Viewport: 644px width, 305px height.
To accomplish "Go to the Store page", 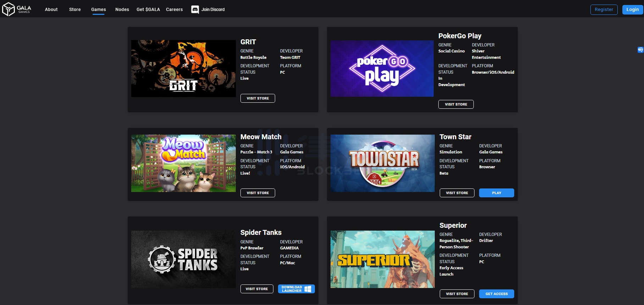I will tap(75, 10).
